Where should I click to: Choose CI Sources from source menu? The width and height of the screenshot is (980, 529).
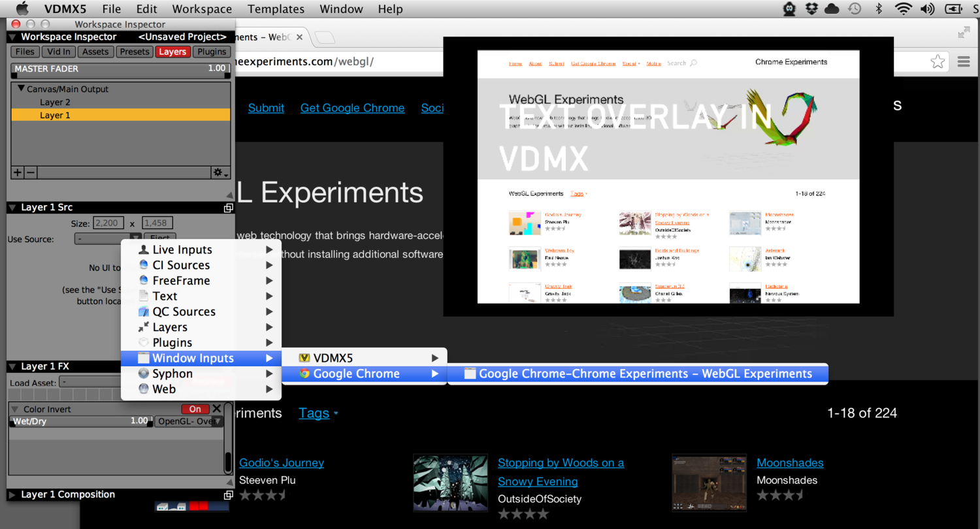[x=201, y=265]
